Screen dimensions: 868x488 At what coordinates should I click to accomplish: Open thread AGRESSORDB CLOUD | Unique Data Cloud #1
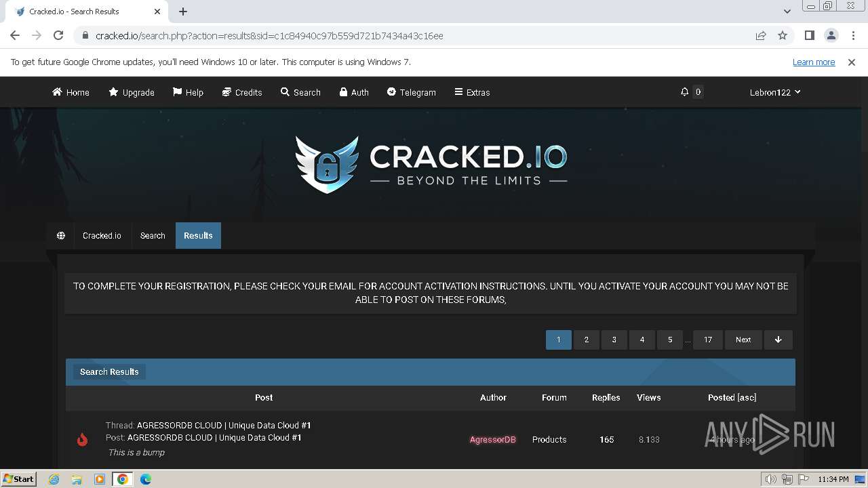pyautogui.click(x=224, y=425)
